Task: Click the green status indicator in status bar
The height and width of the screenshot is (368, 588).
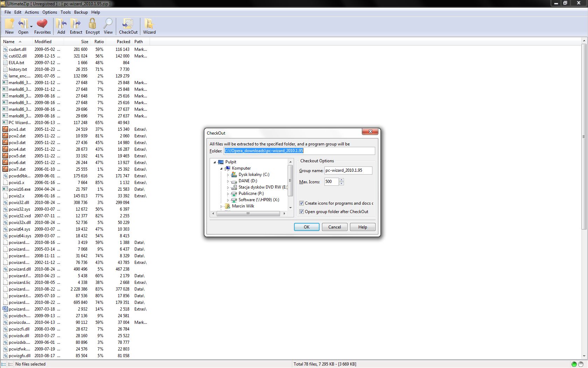Action: 574,364
